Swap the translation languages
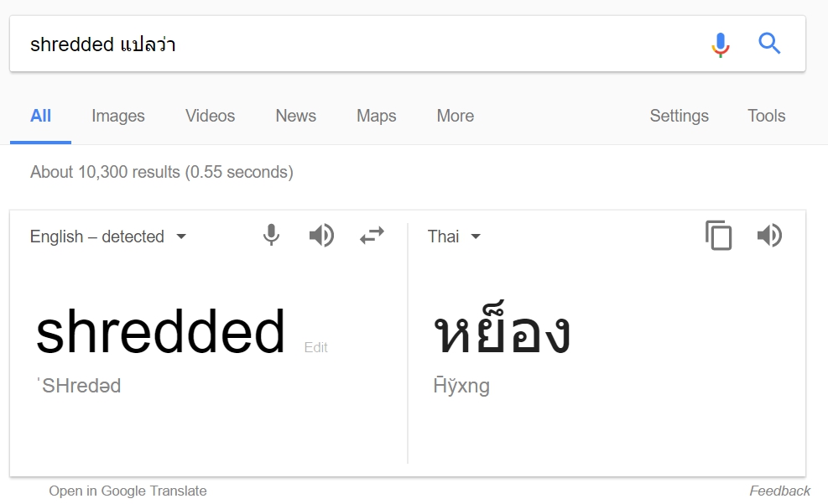This screenshot has width=828, height=504. tap(372, 236)
